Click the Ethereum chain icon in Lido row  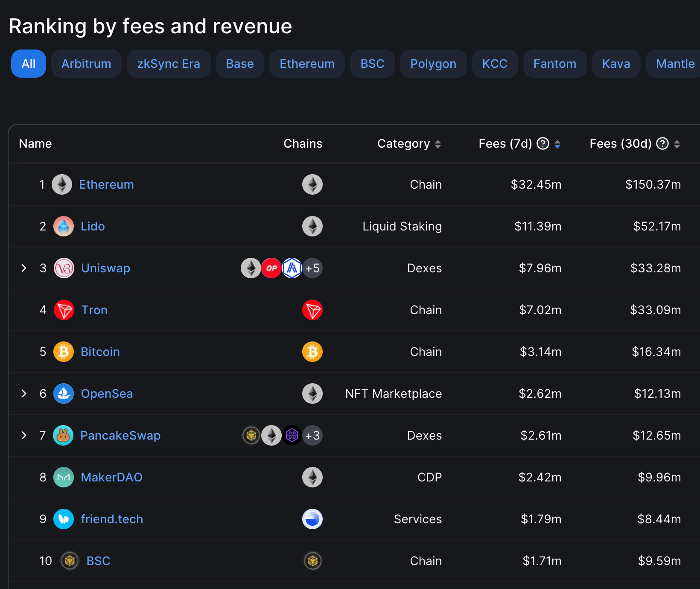pyautogui.click(x=312, y=226)
